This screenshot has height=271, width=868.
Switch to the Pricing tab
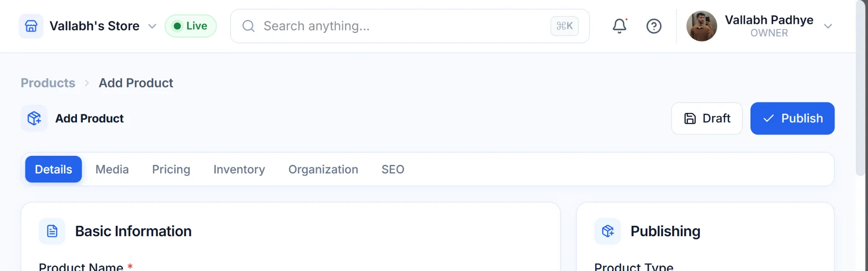pyautogui.click(x=171, y=169)
